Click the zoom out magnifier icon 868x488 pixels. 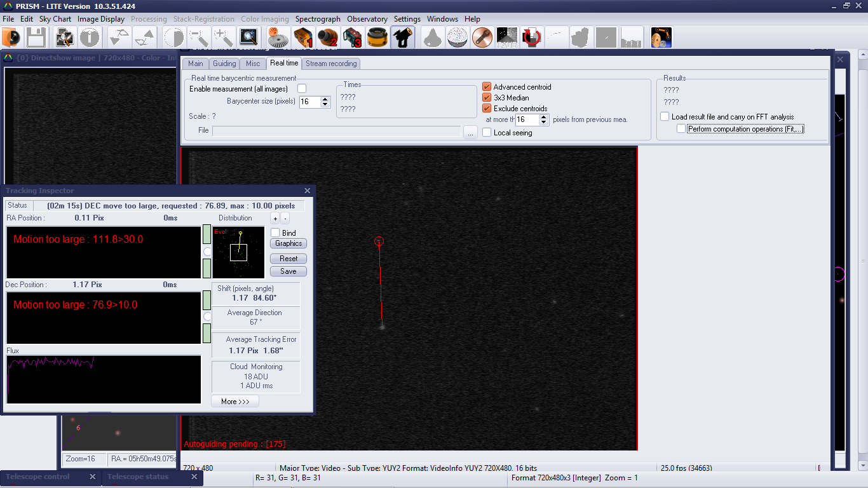click(198, 37)
